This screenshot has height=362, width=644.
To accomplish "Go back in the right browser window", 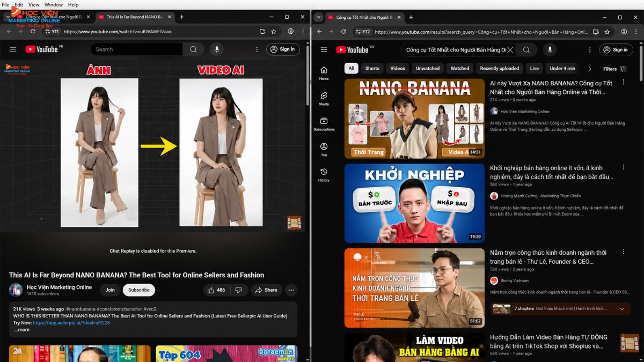I will coord(319,32).
